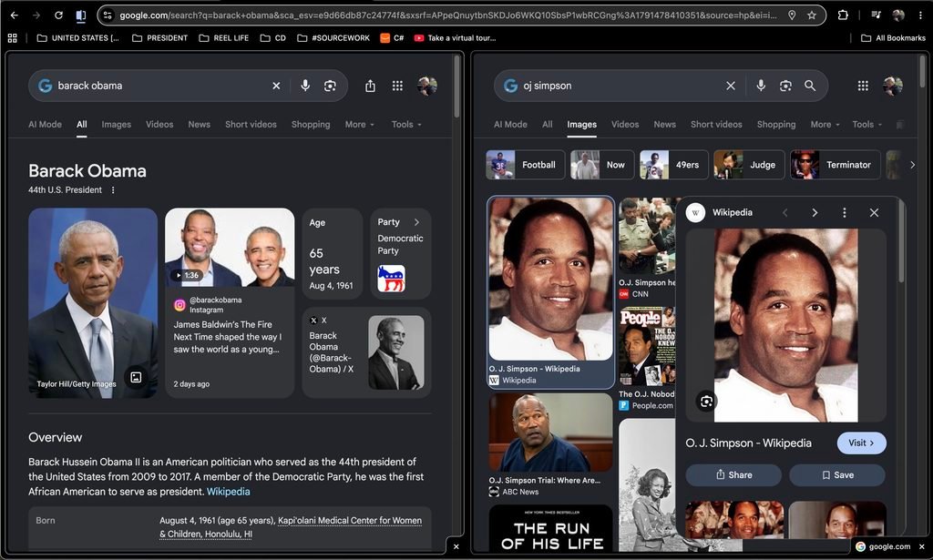Play the 1:36 Instagram video thumbnail
Screen dimensions: 933x560
tap(230, 248)
